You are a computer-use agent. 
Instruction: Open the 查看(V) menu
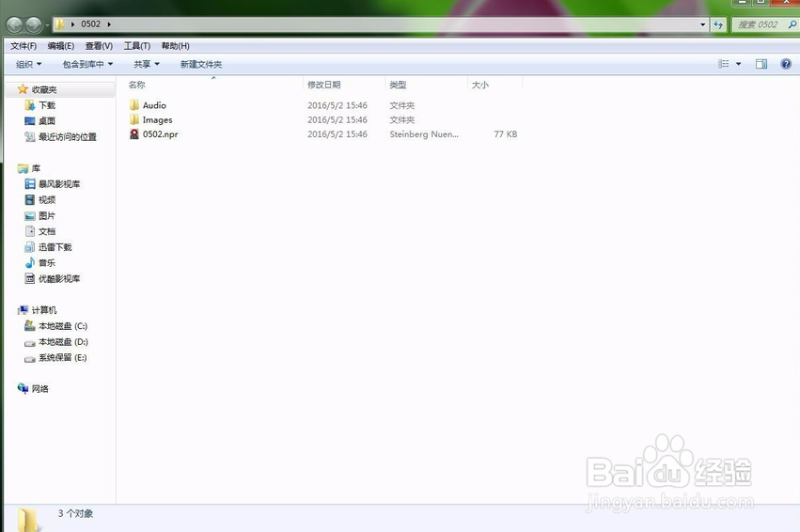click(99, 46)
